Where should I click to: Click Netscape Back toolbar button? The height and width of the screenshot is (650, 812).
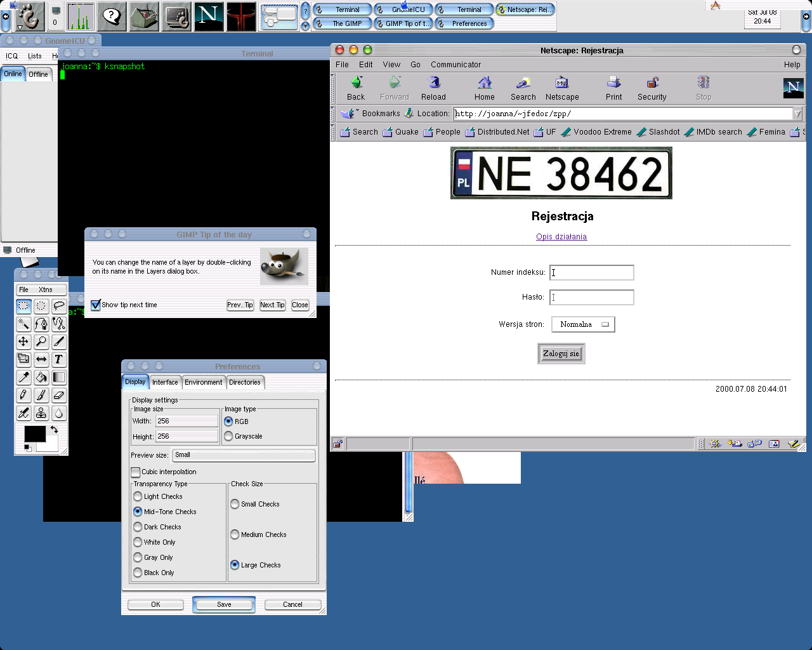click(356, 88)
